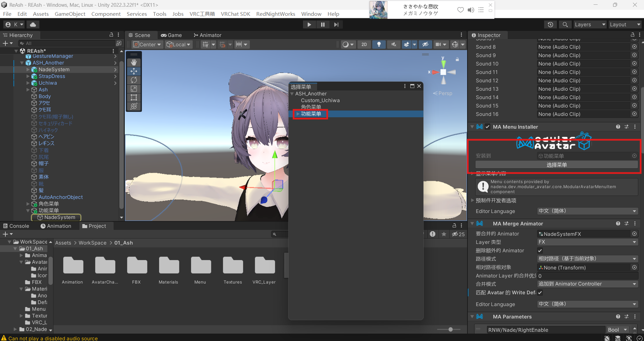
Task: Click the global search magnifier icon
Action: 565,25
